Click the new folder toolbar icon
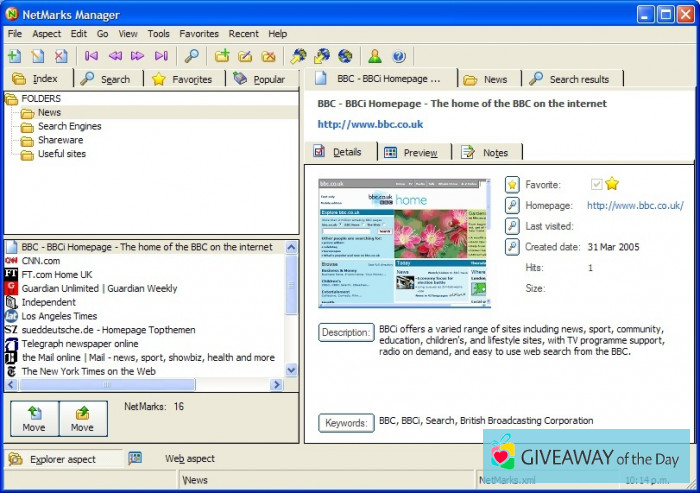The height and width of the screenshot is (493, 700). [x=222, y=56]
